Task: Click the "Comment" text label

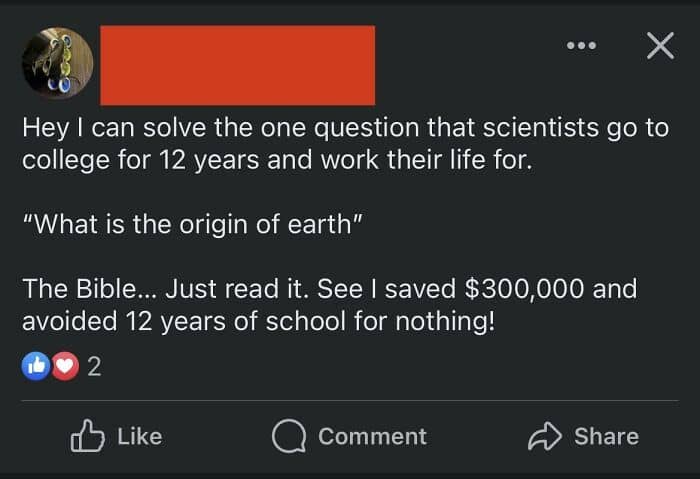Action: tap(372, 436)
